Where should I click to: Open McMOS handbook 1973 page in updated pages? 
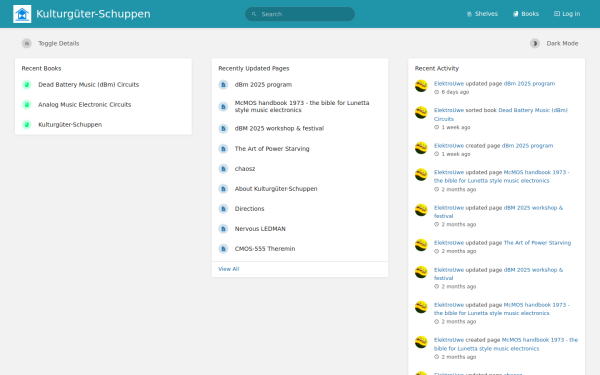click(x=302, y=106)
